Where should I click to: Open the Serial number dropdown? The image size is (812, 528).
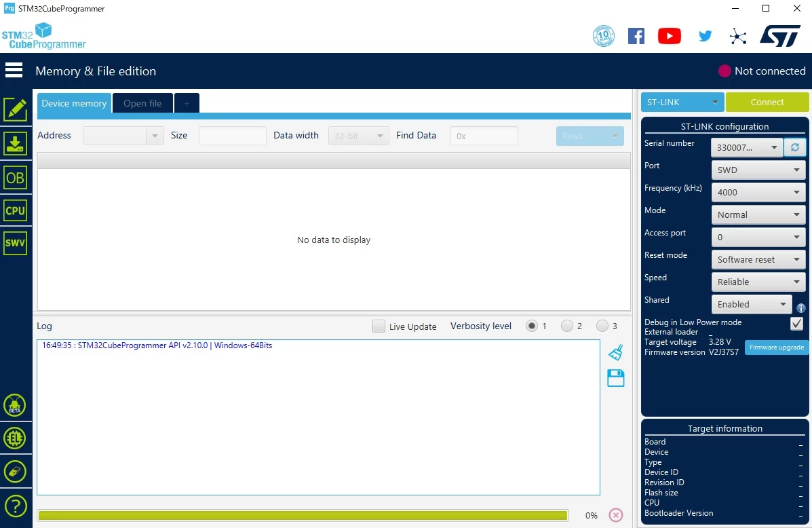[x=747, y=148]
